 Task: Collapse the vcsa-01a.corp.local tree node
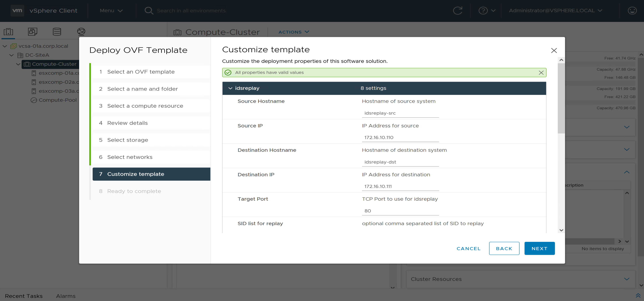coord(5,46)
